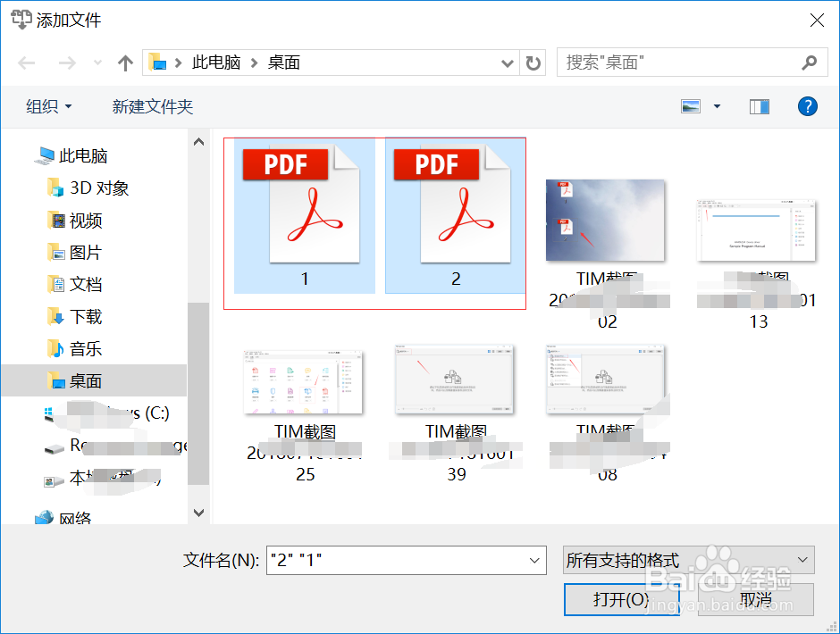Open the 文档 folder in sidebar
This screenshot has width=840, height=634.
click(x=74, y=284)
